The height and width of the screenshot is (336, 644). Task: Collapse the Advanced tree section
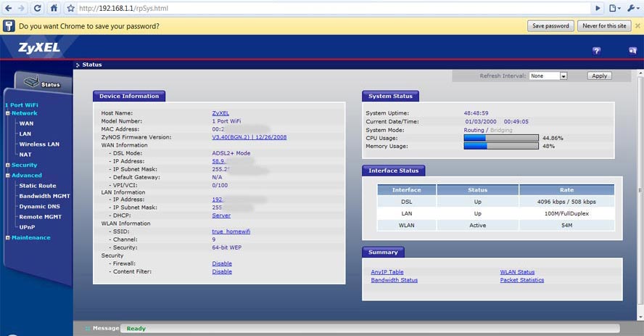pos(7,176)
